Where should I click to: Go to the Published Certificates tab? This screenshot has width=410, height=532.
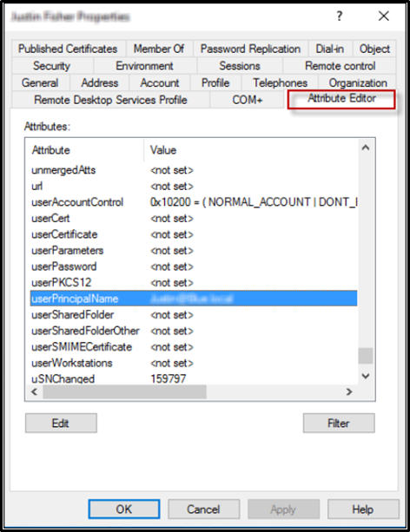tap(68, 49)
